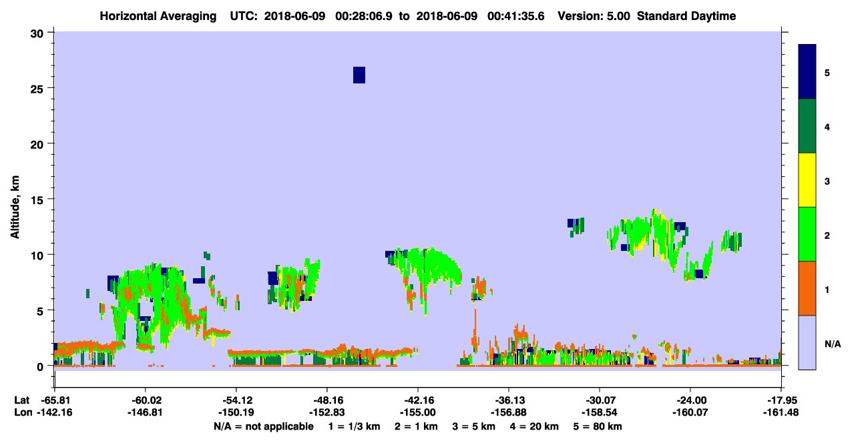Click the 20 altitude tick label
Image resolution: width=868 pixels, height=445 pixels.
[38, 143]
